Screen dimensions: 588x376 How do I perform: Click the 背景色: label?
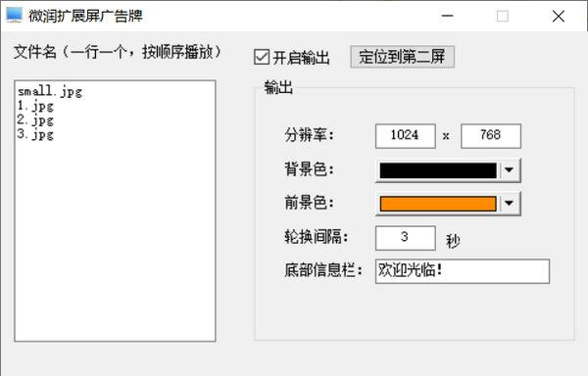click(309, 168)
